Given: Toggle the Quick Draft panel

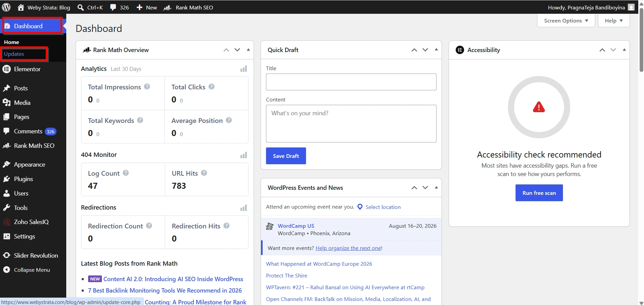Looking at the screenshot, I should [436, 50].
